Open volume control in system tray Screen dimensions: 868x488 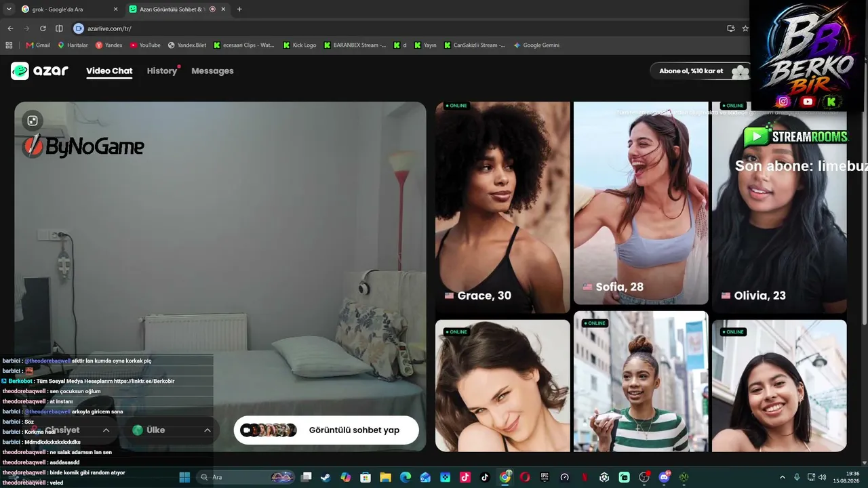coord(822,477)
